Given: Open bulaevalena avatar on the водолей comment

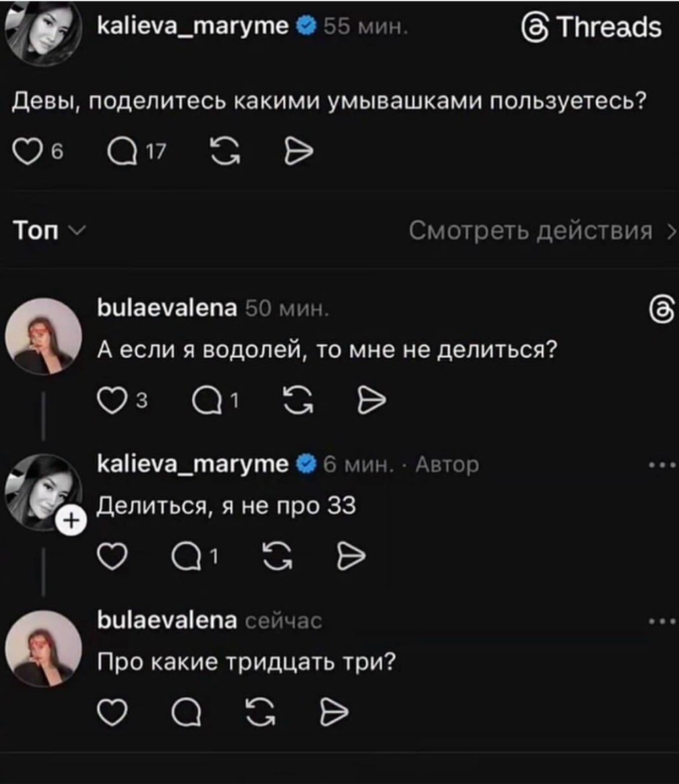Looking at the screenshot, I should [43, 336].
